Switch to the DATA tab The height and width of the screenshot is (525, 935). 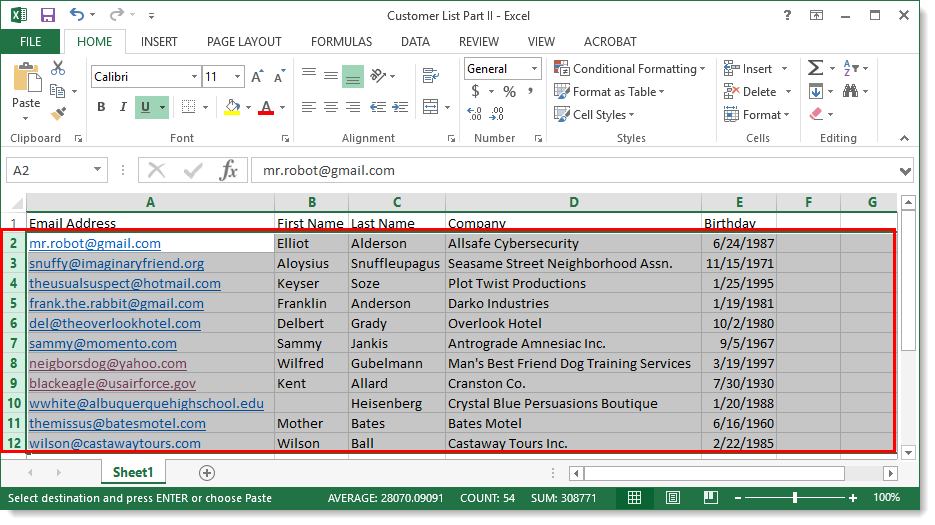(415, 42)
